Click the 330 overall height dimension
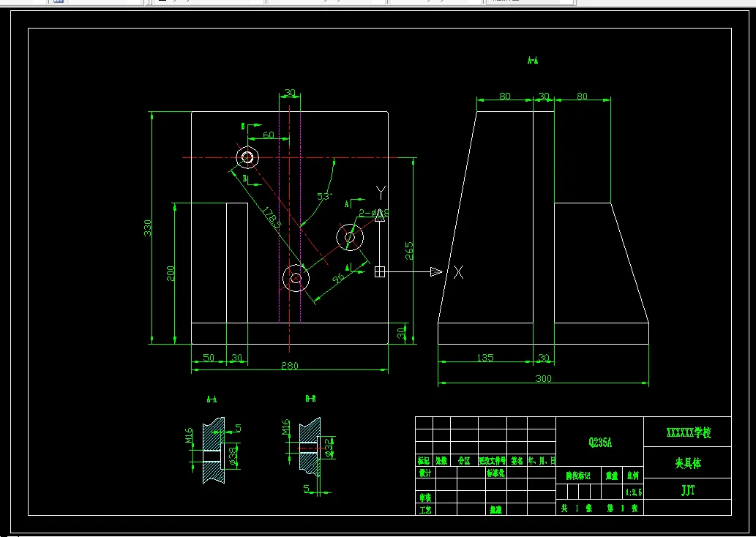Viewport: 756px width, 537px height. [x=148, y=228]
